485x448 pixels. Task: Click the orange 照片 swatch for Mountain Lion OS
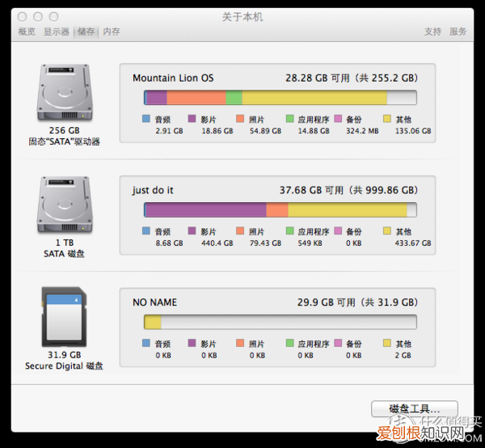tap(240, 119)
